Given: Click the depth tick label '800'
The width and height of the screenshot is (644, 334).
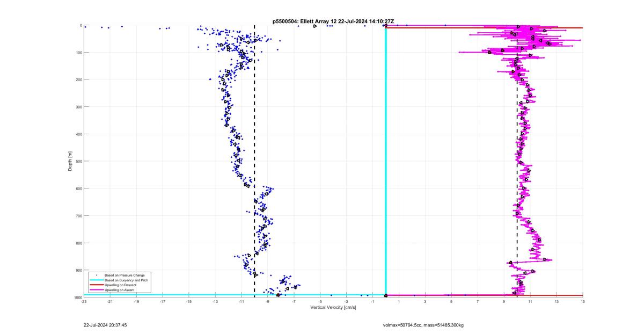Looking at the screenshot, I should click(78, 243).
